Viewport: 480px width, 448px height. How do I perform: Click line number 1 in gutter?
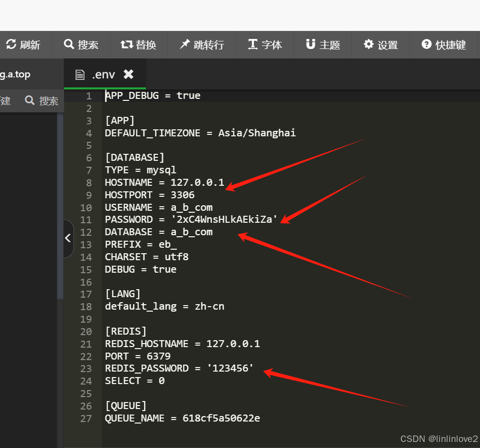(89, 96)
